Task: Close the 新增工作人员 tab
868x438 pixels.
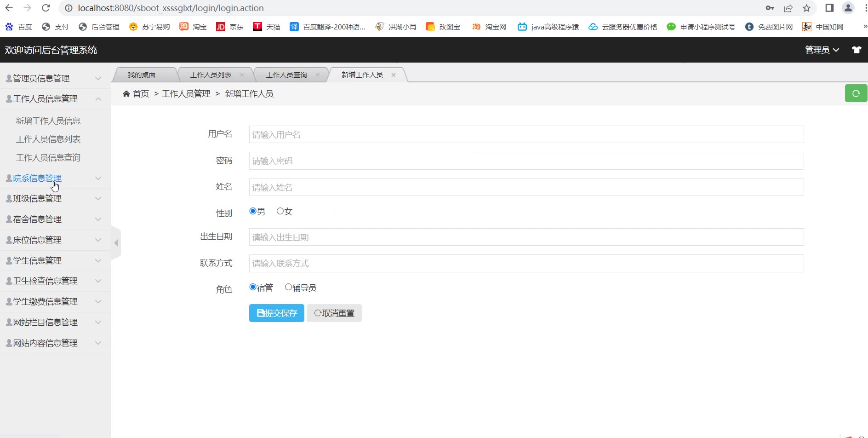Action: coord(393,75)
